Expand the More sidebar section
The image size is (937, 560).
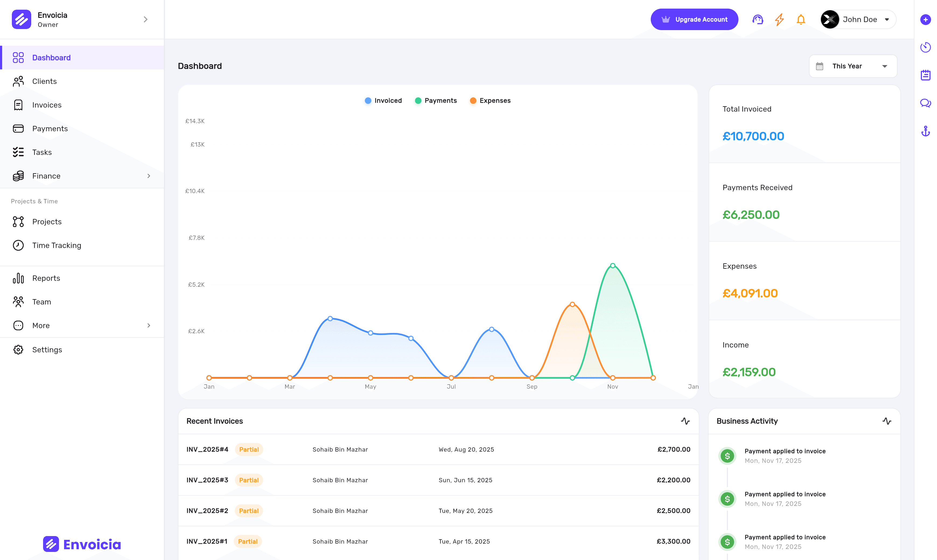[x=82, y=325]
